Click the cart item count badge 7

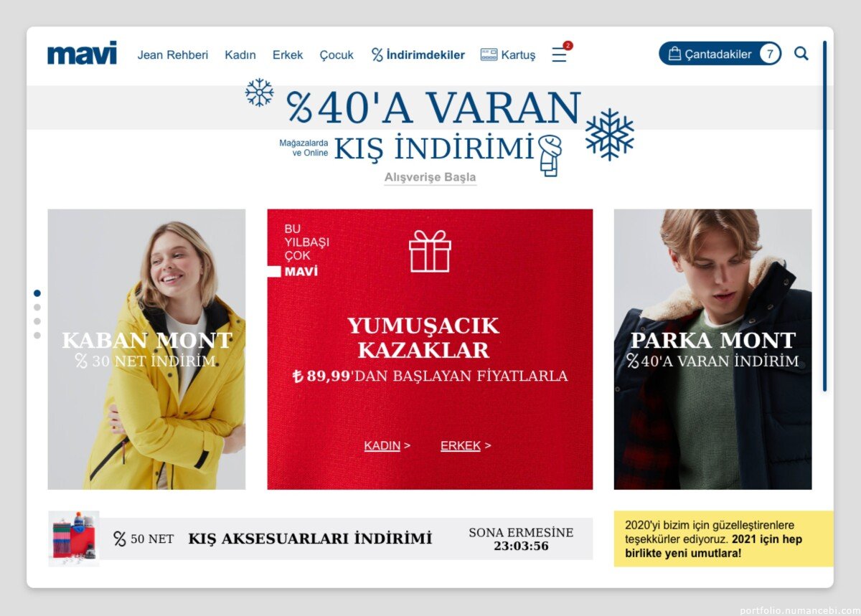(x=770, y=54)
